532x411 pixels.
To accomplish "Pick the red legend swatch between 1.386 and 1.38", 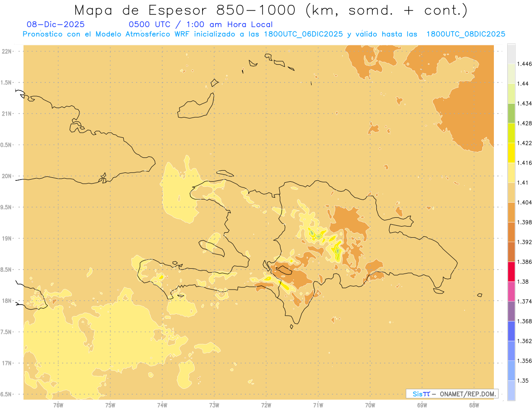I will pos(511,271).
